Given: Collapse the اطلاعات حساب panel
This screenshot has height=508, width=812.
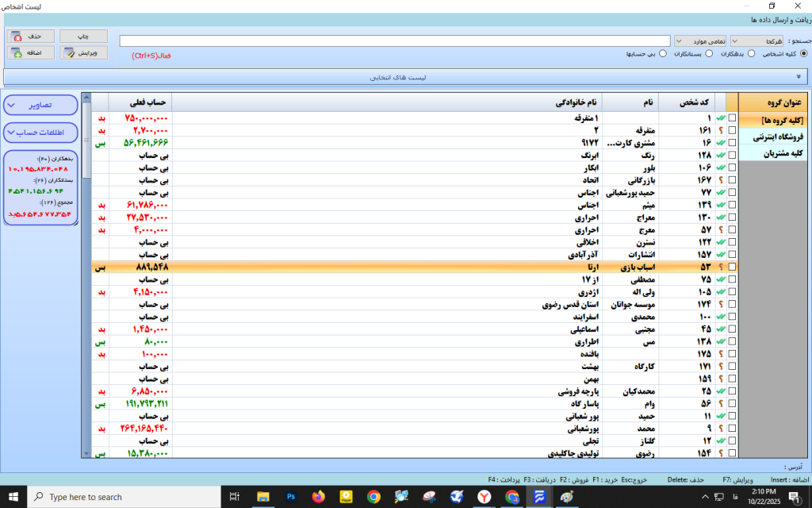Looking at the screenshot, I should 40,133.
